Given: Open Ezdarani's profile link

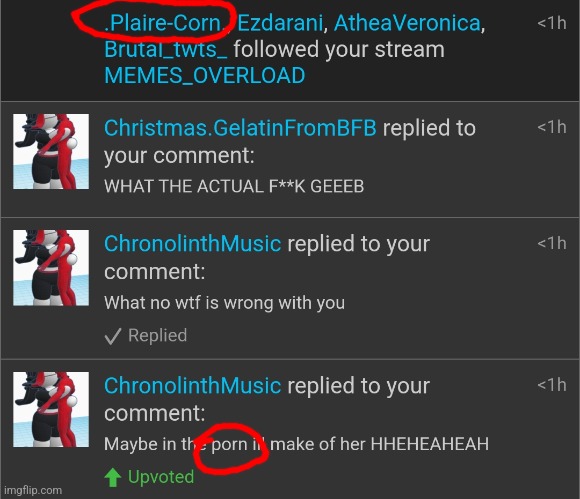Looking at the screenshot, I should (280, 23).
